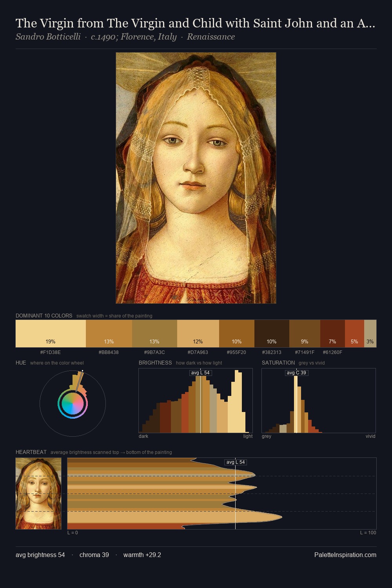The height and width of the screenshot is (588, 392).
Task: Click the 'avg brightness 54' footer stat
Action: pyautogui.click(x=40, y=555)
